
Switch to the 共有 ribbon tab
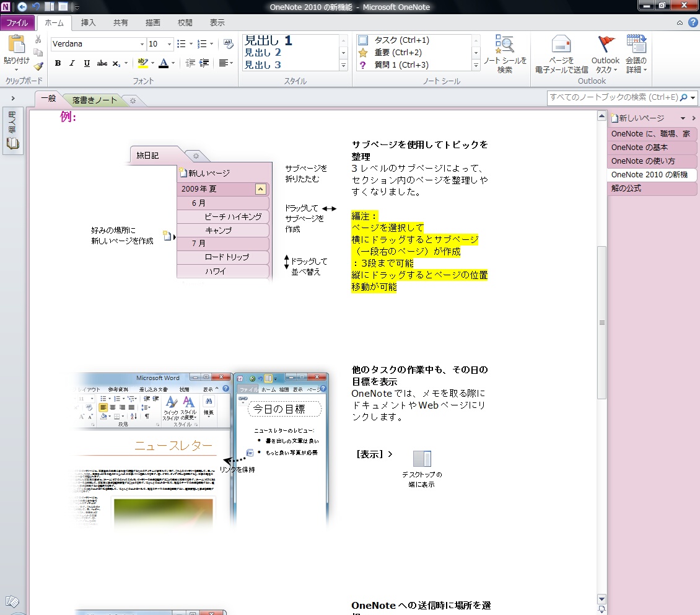coord(120,23)
